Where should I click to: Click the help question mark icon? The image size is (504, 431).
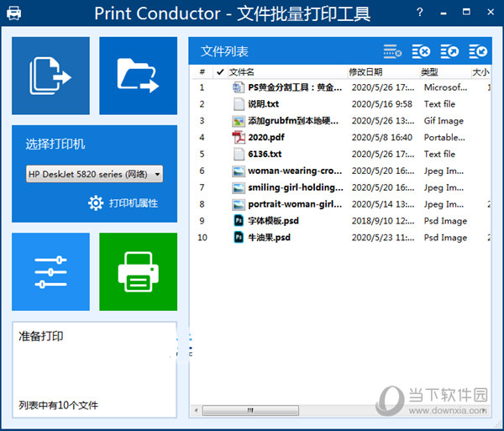(419, 13)
